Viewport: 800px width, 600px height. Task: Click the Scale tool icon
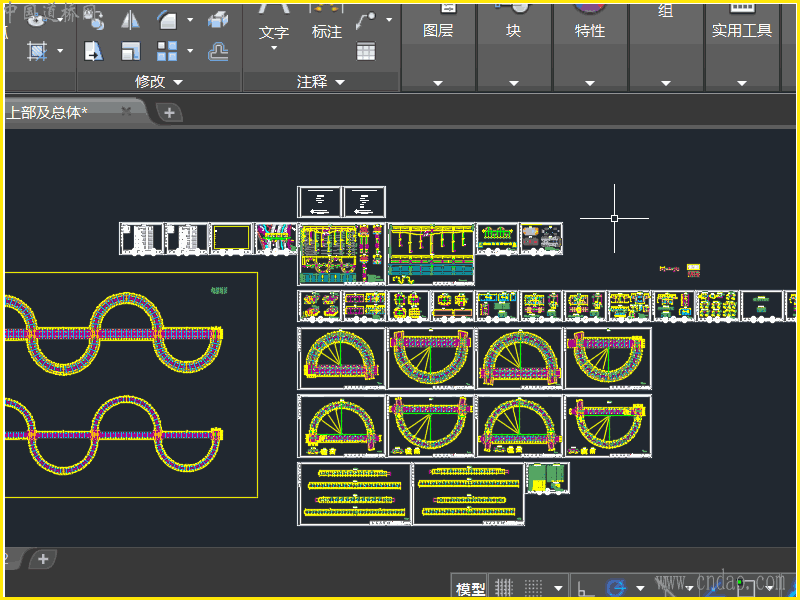coord(131,51)
